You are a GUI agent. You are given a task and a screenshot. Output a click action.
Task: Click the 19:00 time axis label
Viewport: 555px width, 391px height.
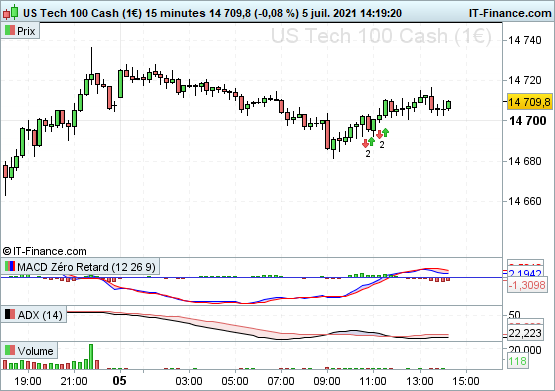pos(28,381)
